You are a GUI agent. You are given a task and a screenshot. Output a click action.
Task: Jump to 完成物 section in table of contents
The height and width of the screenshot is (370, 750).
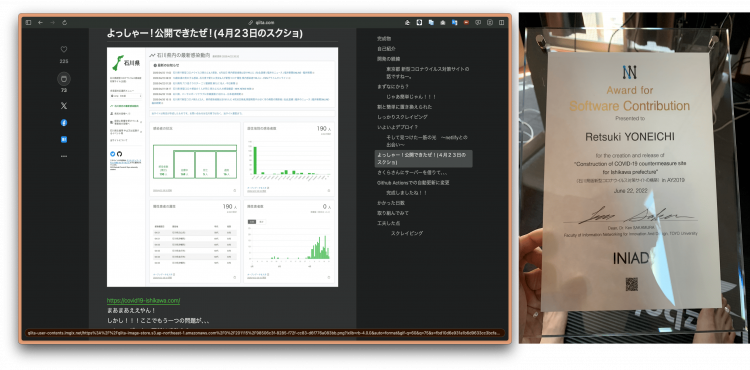pyautogui.click(x=384, y=39)
